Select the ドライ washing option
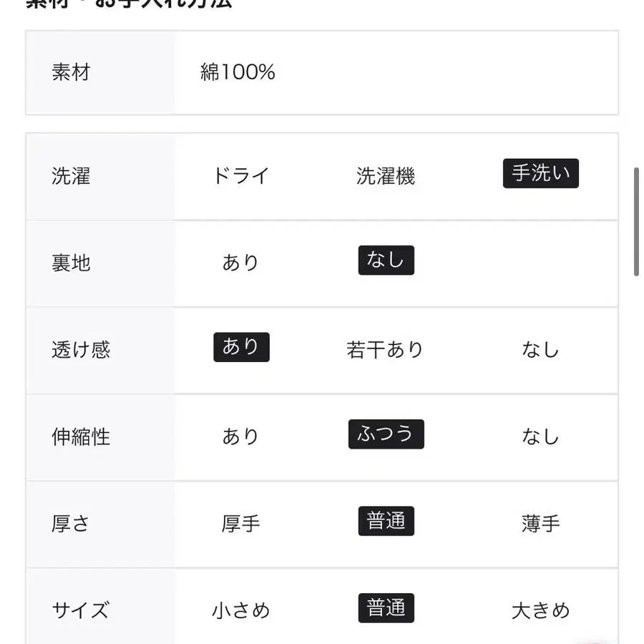644x644 pixels. [240, 175]
